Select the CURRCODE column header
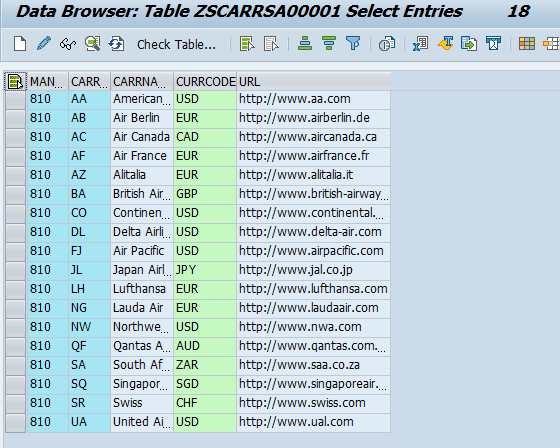The image size is (560, 448). 205,81
